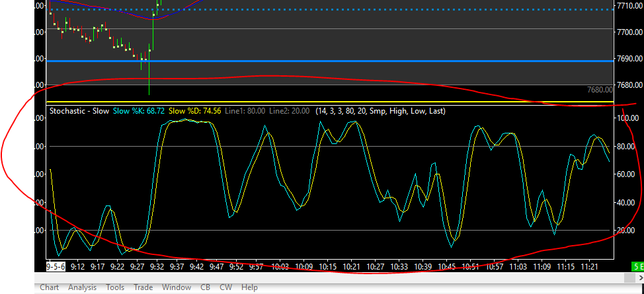
Task: Click the 10:21 time axis label
Action: [350, 266]
